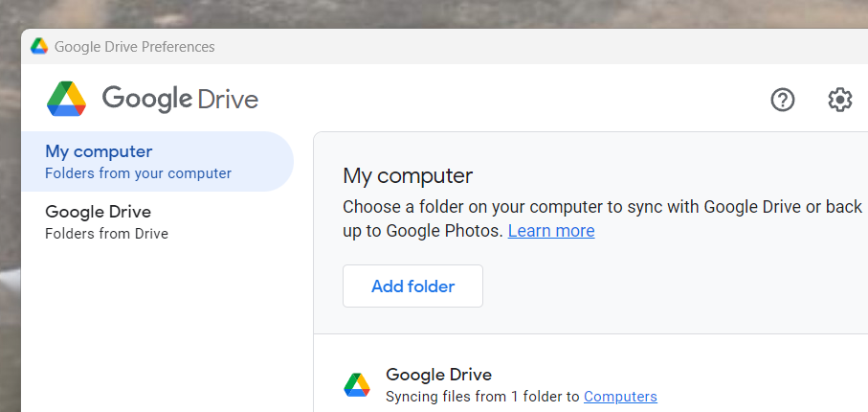Select the My computer sidebar tab
868x412 pixels.
[157, 161]
